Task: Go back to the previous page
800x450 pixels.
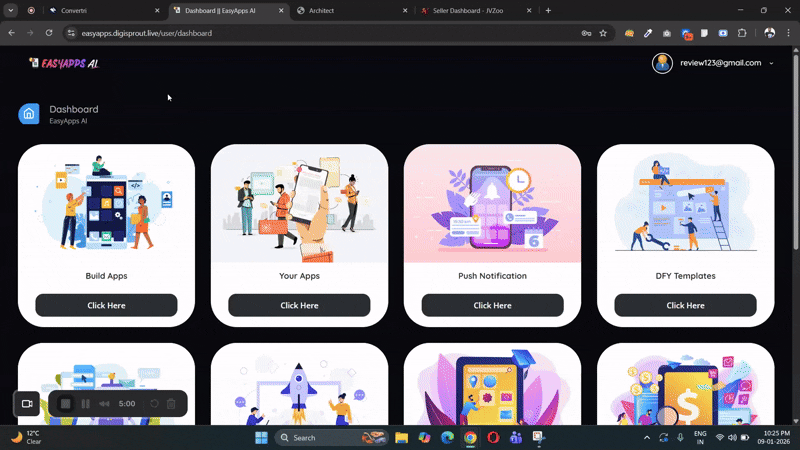Action: [x=12, y=33]
